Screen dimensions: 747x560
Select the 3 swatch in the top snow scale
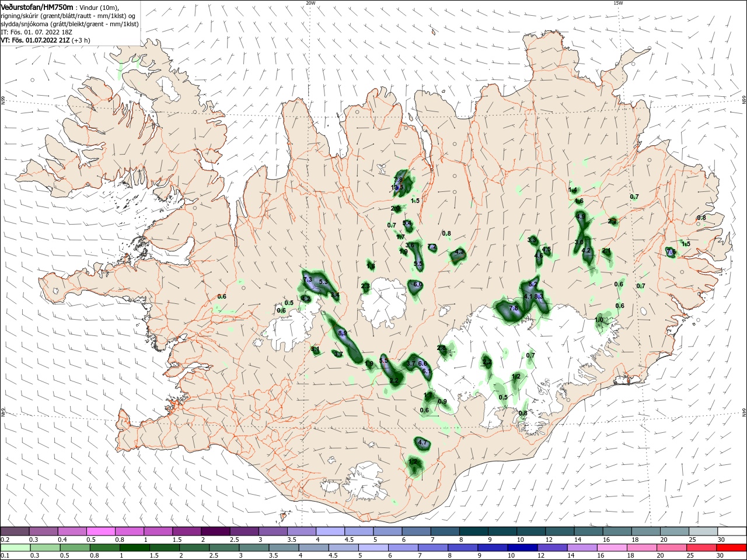[x=273, y=531]
